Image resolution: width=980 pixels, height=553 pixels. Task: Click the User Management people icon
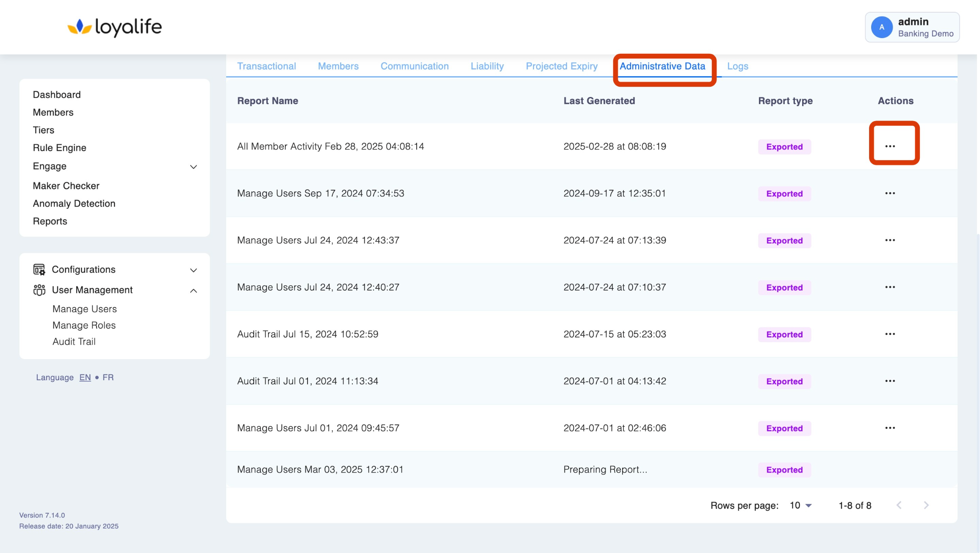click(x=39, y=290)
